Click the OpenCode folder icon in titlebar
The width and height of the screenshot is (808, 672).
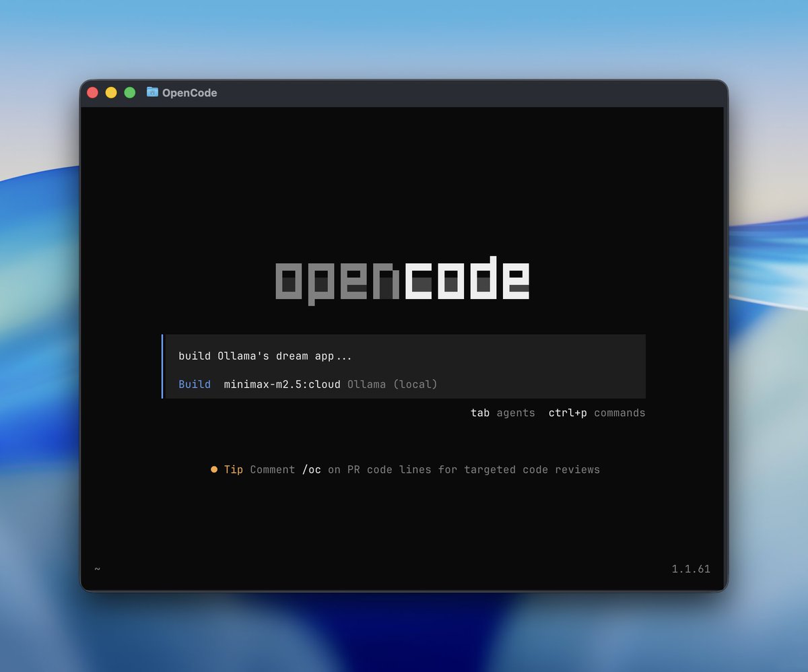tap(152, 92)
